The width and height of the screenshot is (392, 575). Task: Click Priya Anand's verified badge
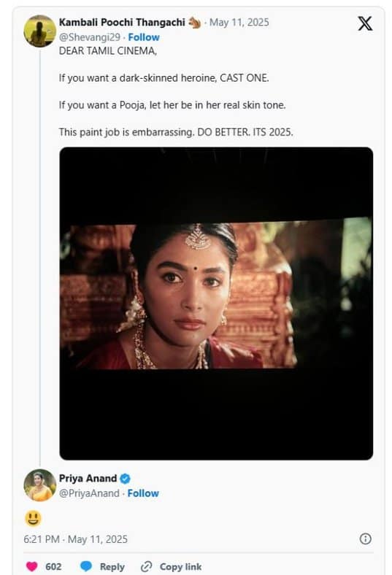click(125, 479)
